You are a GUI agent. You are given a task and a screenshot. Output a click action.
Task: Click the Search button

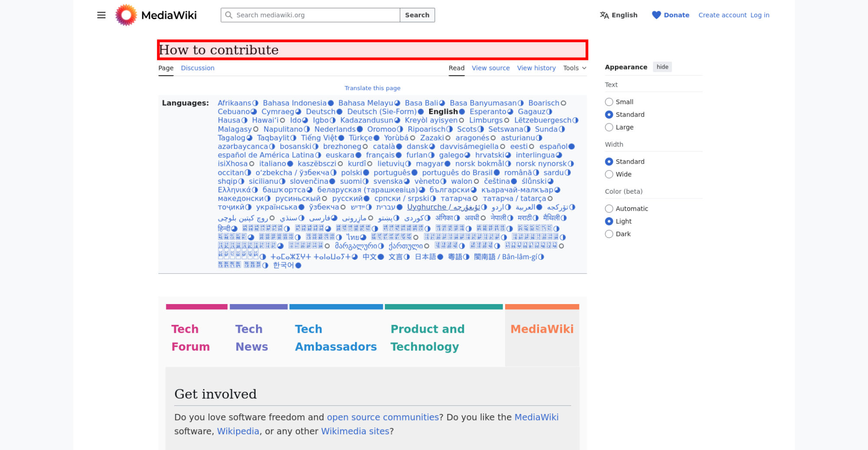(x=417, y=15)
